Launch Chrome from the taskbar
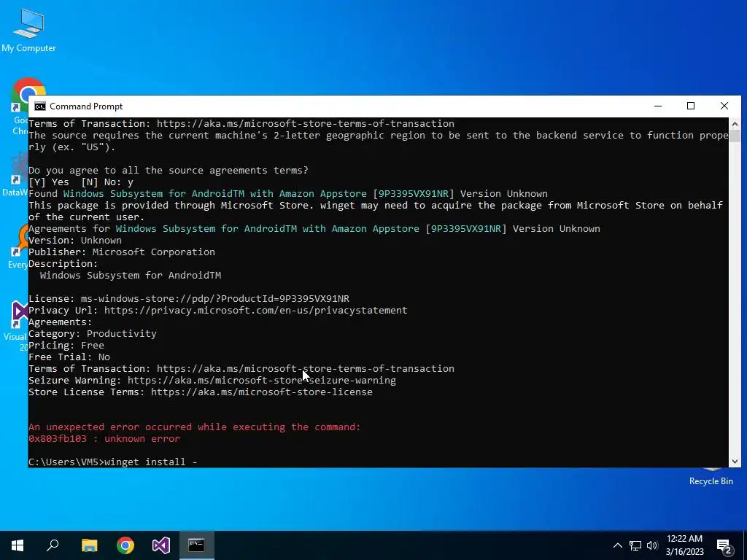This screenshot has height=560, width=747. click(125, 545)
